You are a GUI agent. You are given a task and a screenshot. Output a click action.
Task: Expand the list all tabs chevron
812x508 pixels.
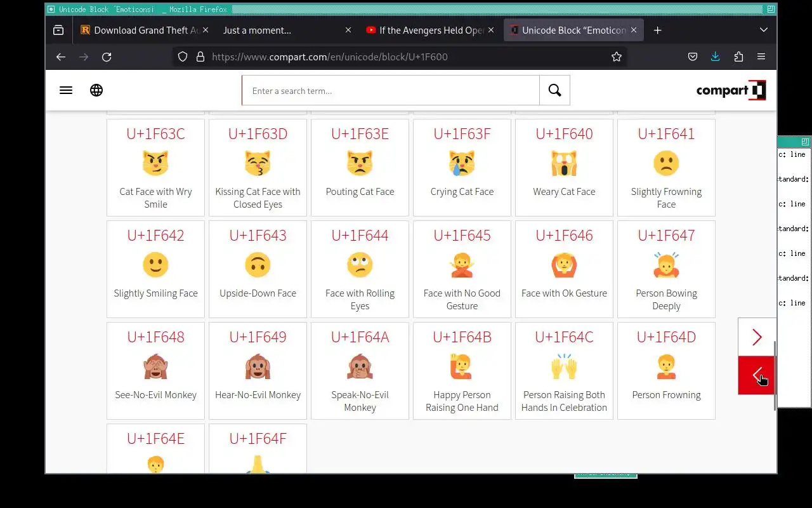click(764, 30)
